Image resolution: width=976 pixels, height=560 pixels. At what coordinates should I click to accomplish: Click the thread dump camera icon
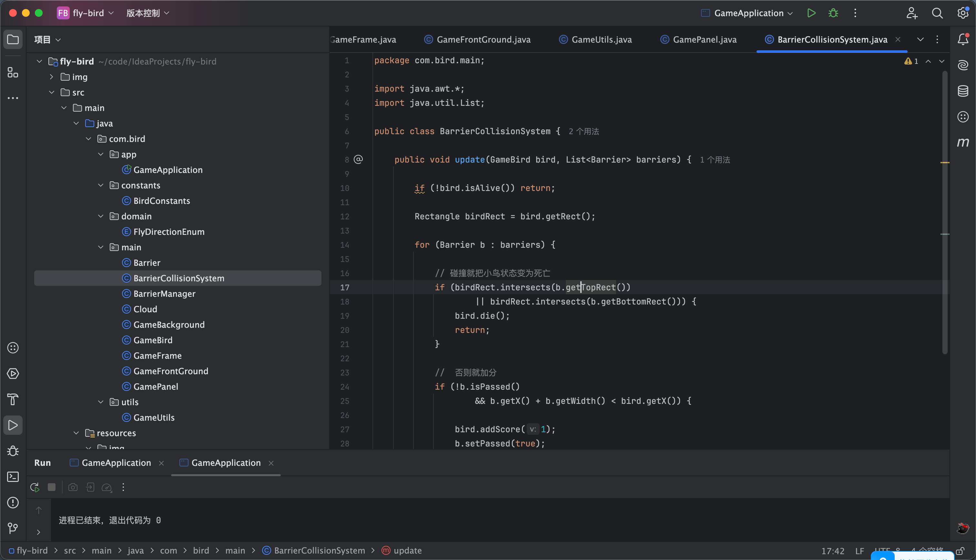(x=73, y=487)
